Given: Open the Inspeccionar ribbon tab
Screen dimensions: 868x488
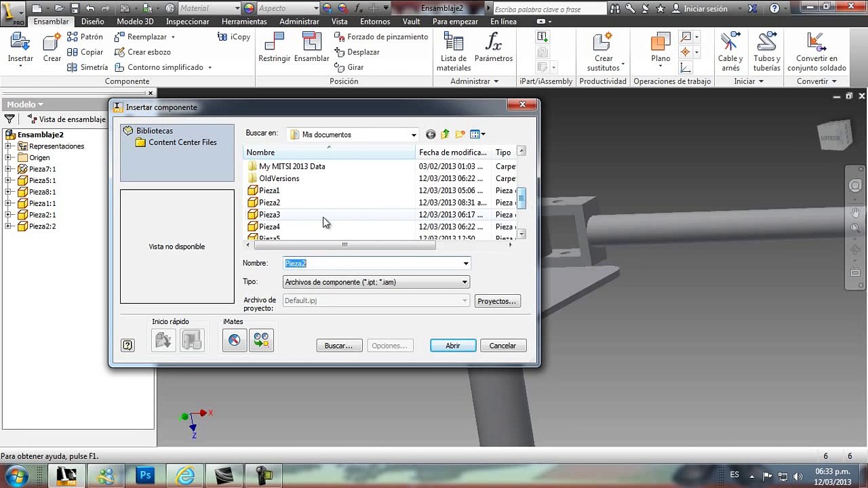Looking at the screenshot, I should [x=188, y=22].
